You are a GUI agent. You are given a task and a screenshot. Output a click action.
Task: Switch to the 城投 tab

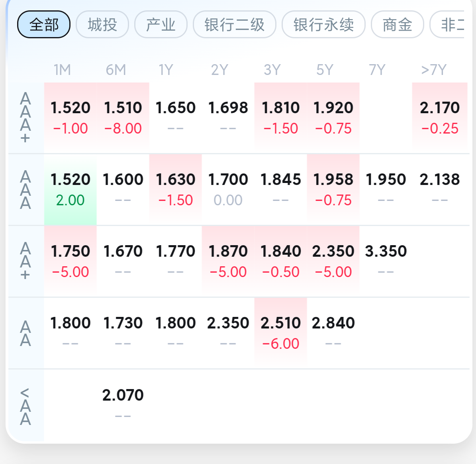102,24
